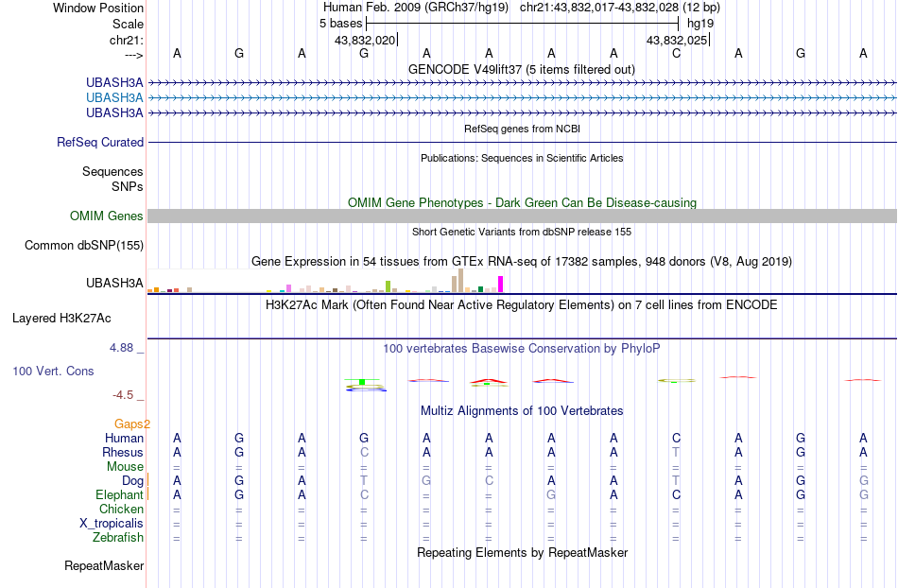Click the SNPs track label
The height and width of the screenshot is (588, 898).
128,186
